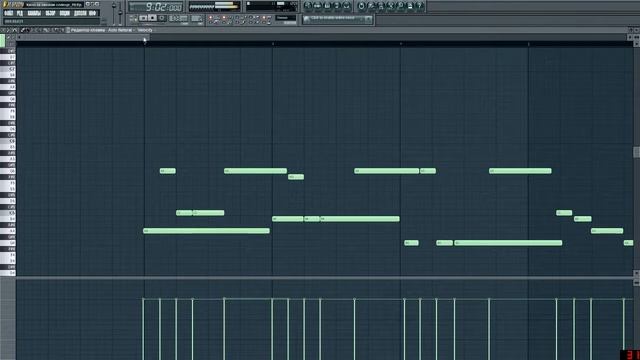Click the piano roll vertical scrollbar handle
The width and height of the screenshot is (640, 360).
coord(636,152)
